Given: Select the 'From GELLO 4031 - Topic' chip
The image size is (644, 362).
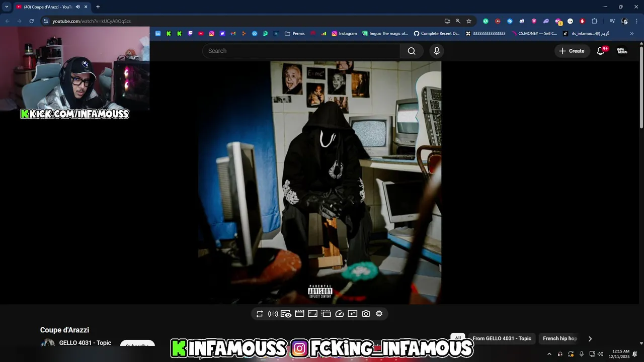Looking at the screenshot, I should point(502,338).
